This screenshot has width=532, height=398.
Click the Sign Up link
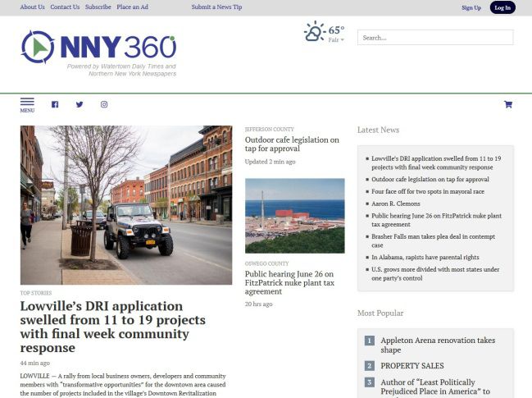click(x=471, y=8)
